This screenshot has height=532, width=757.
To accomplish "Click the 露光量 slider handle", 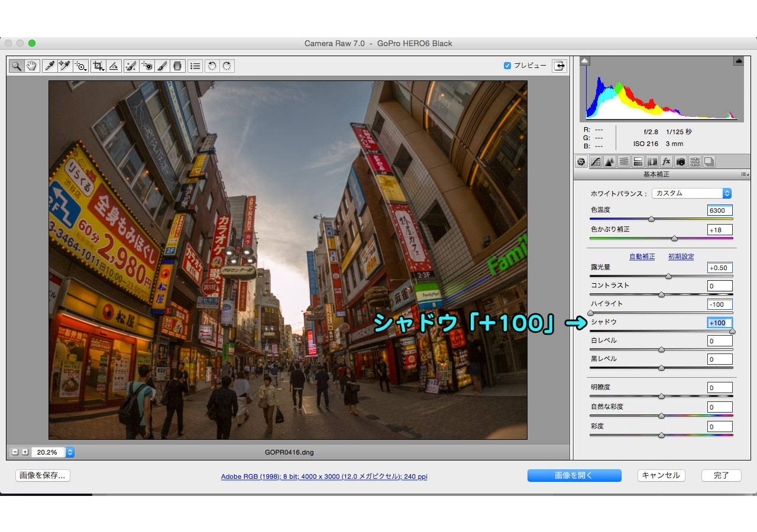I will point(668,276).
